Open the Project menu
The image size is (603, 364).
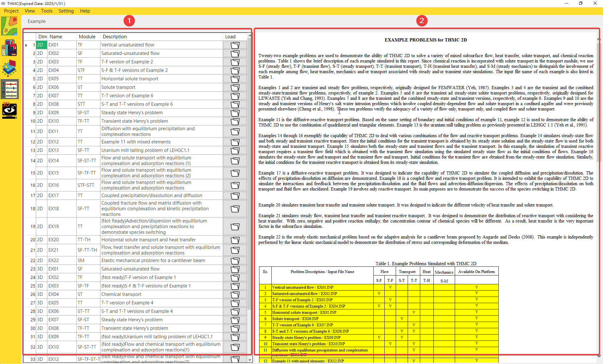click(x=11, y=11)
